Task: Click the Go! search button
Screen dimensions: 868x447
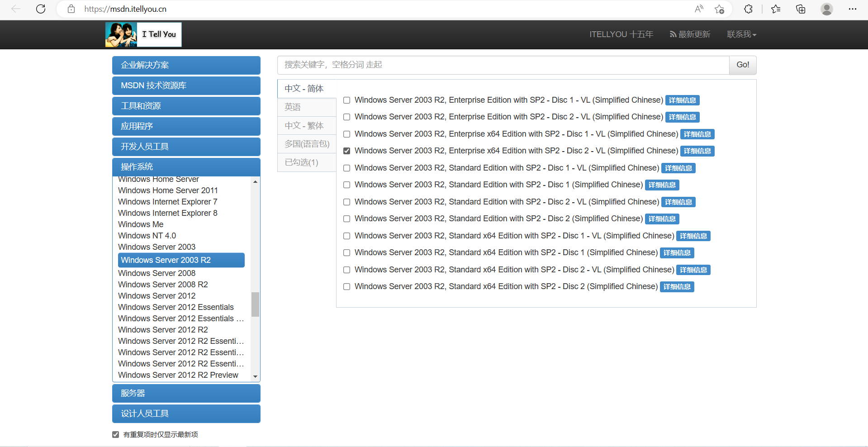Action: coord(743,65)
